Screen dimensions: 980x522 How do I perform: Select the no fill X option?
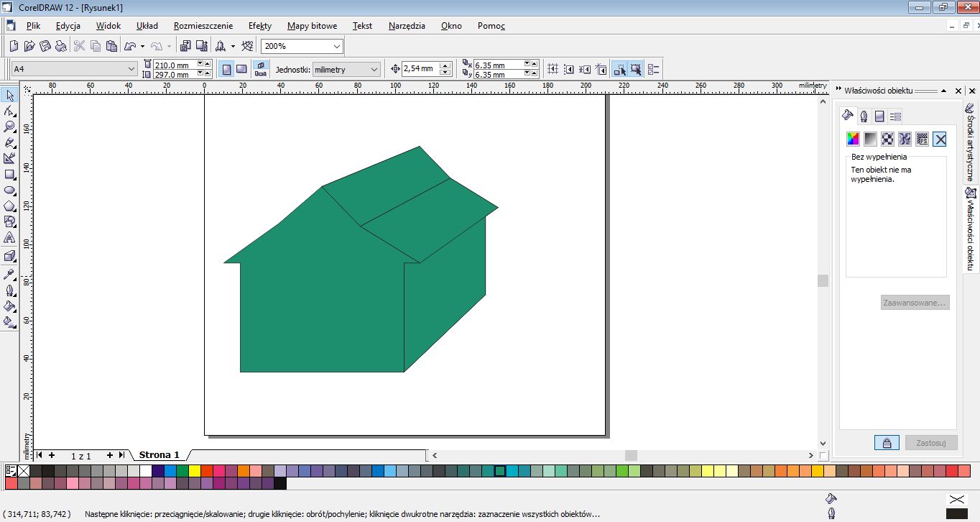click(940, 139)
